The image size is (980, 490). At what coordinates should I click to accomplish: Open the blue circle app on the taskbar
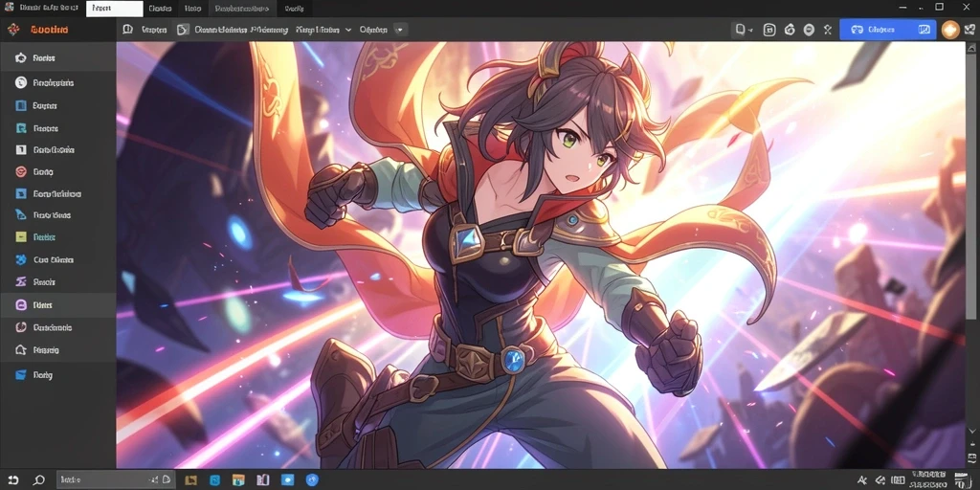(x=312, y=480)
